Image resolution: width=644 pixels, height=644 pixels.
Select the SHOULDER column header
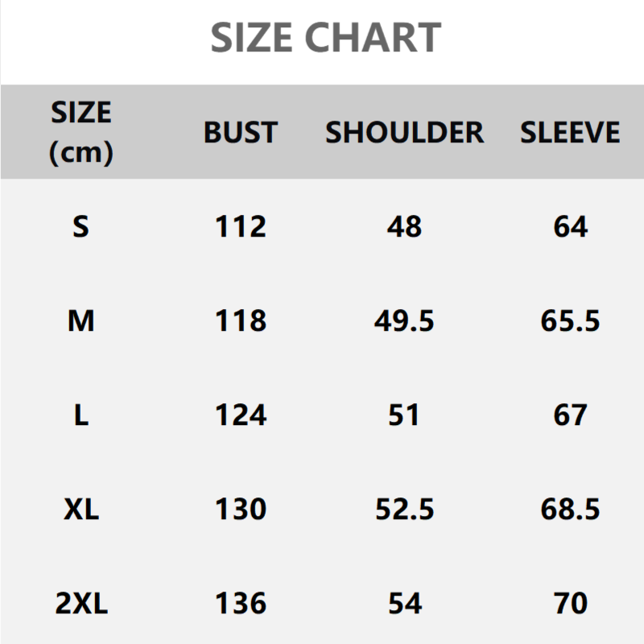(404, 132)
